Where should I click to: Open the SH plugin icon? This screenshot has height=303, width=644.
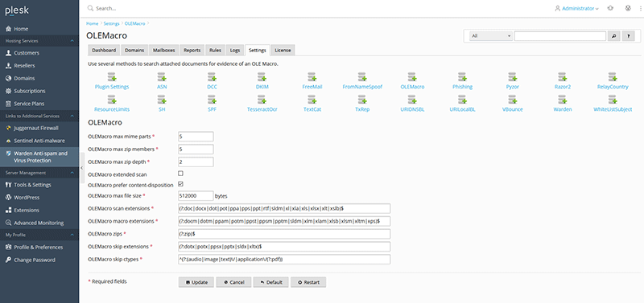[x=162, y=99]
